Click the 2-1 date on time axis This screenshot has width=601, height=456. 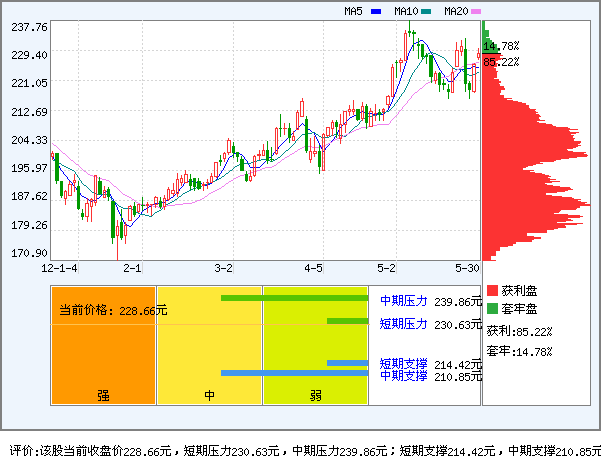click(x=132, y=268)
